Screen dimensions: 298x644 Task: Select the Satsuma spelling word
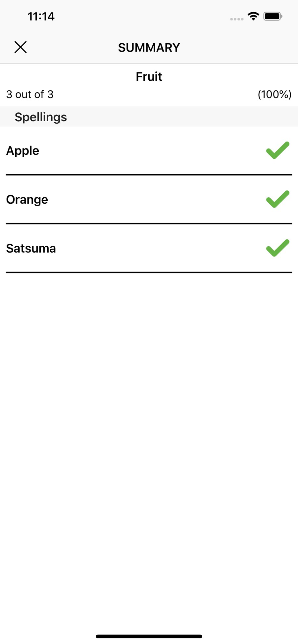(x=31, y=249)
